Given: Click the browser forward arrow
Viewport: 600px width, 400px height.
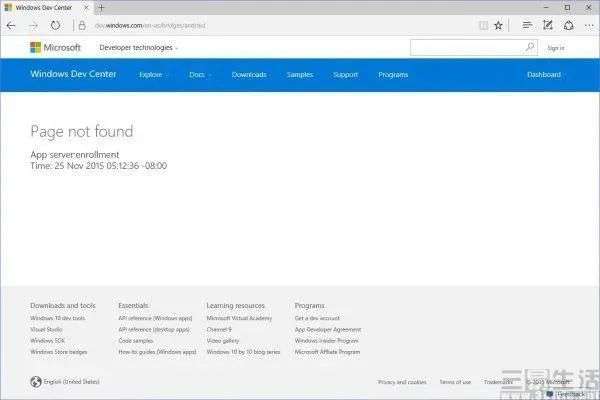Looking at the screenshot, I should tap(34, 26).
